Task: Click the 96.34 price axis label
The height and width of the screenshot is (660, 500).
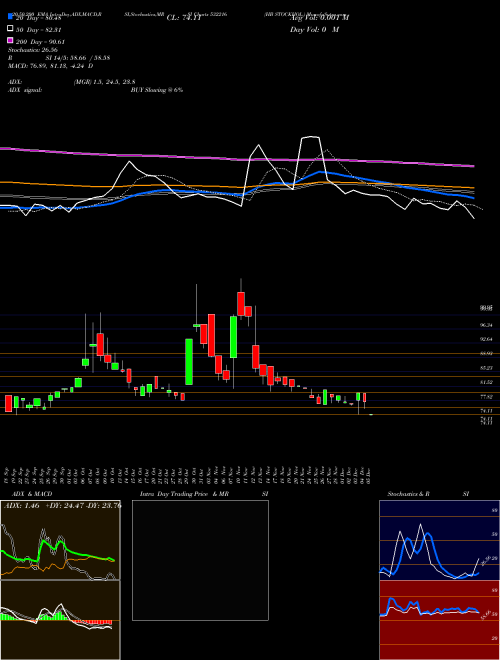Action: (x=486, y=325)
